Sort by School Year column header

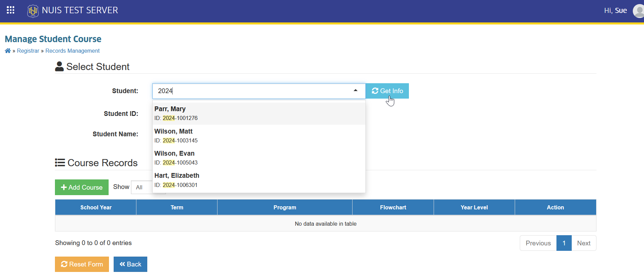click(96, 207)
